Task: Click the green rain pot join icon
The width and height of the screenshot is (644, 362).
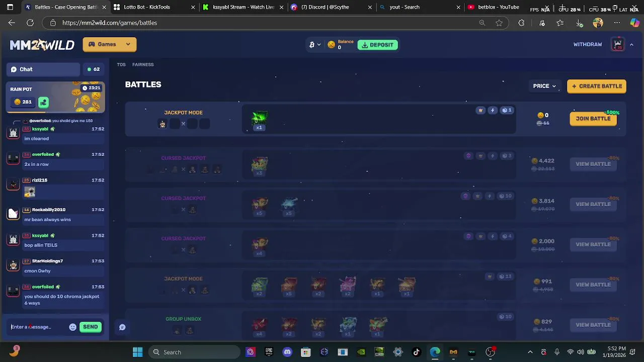Action: point(43,102)
